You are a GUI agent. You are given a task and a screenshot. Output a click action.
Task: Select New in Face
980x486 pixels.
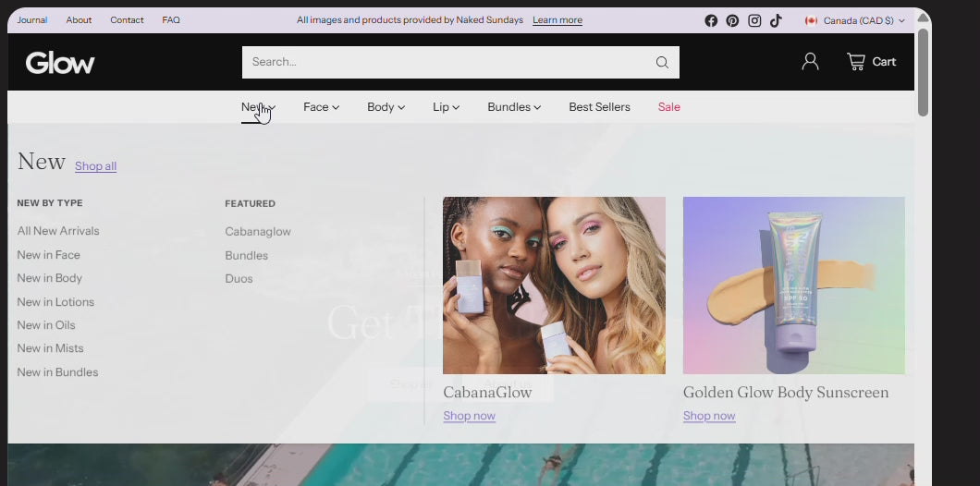[x=48, y=255]
